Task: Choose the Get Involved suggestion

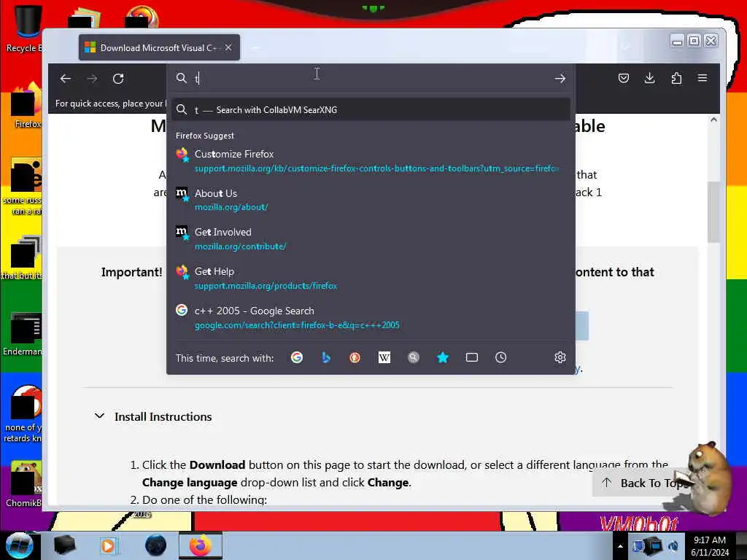Action: coord(371,239)
